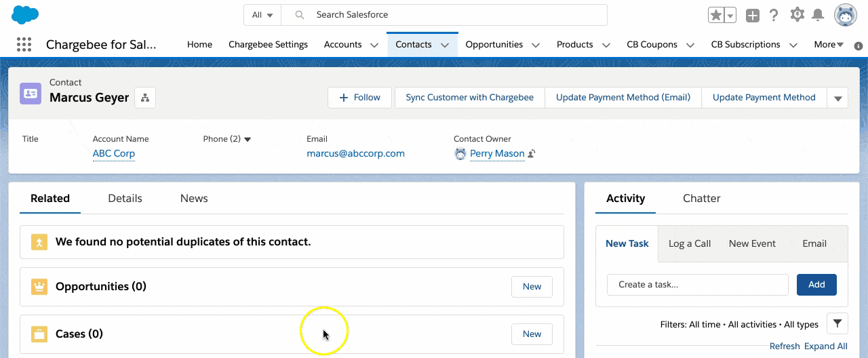
Task: View notifications bell icon
Action: [818, 15]
